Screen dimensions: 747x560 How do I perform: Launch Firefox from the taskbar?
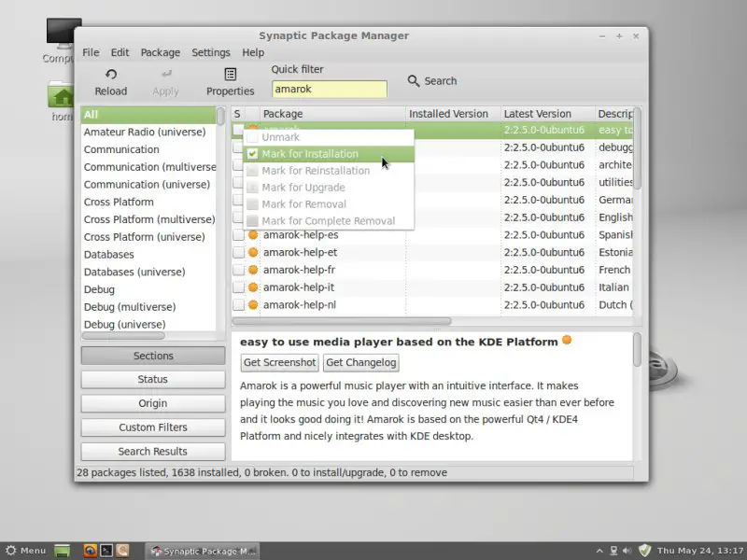pyautogui.click(x=90, y=551)
